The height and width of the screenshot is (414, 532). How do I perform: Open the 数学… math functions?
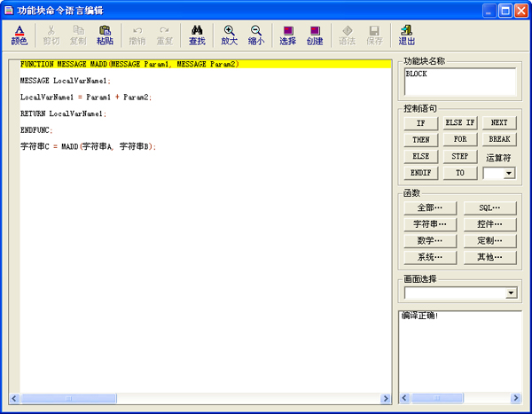[430, 241]
